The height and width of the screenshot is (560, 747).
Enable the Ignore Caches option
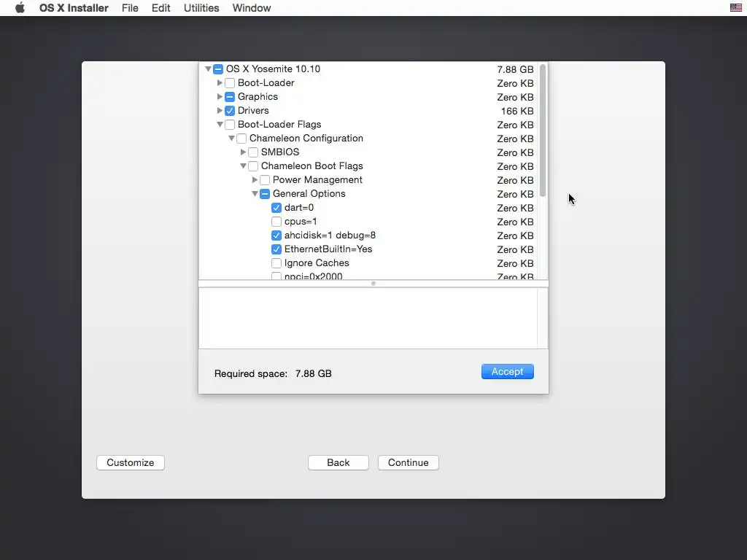[276, 262]
